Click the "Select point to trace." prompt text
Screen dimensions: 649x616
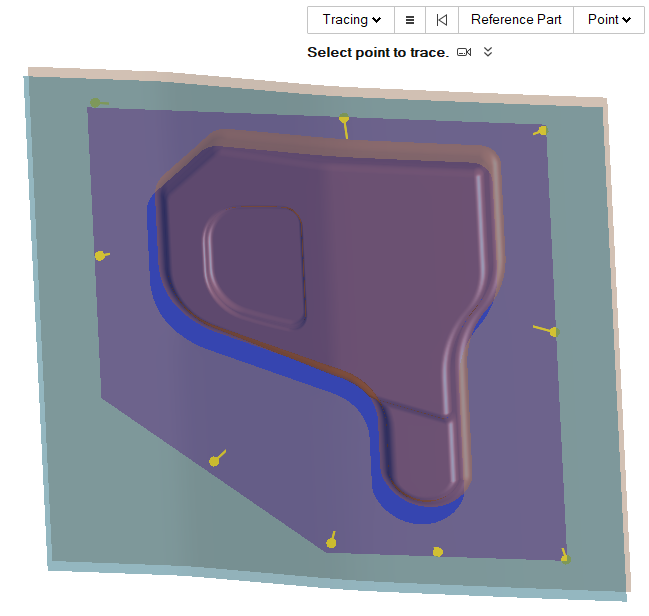click(377, 52)
